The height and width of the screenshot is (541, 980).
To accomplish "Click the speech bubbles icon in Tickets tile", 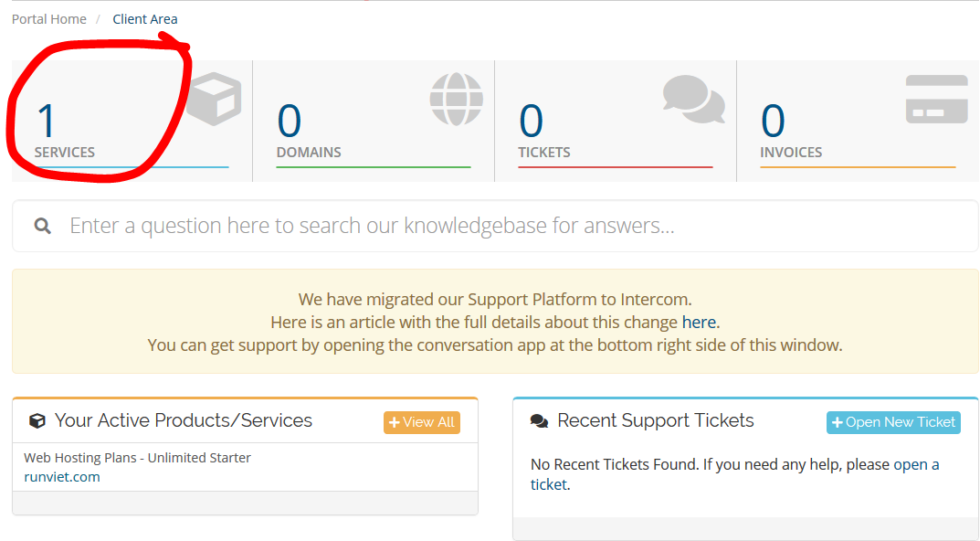I will pos(693,99).
